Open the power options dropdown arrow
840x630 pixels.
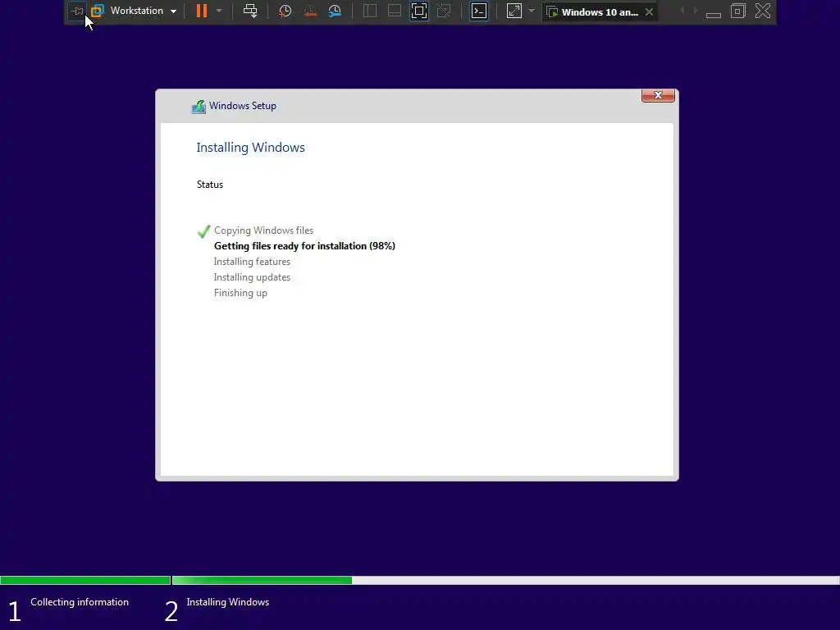[x=218, y=11]
